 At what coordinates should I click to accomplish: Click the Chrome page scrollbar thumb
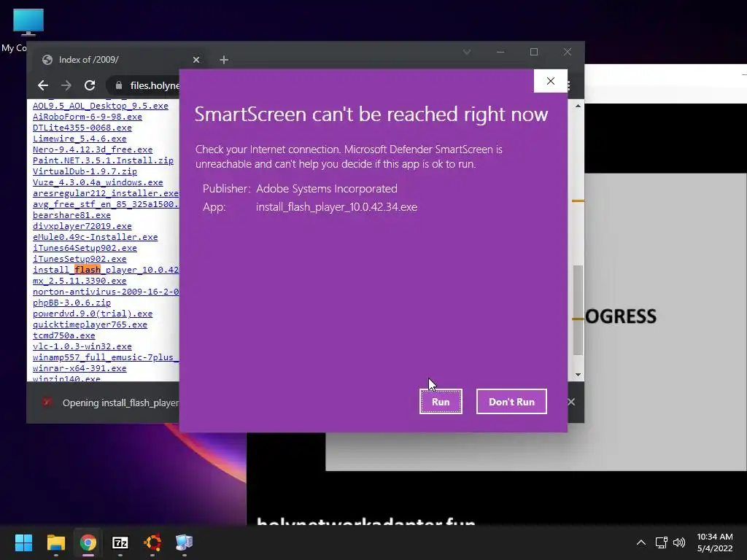(x=578, y=309)
